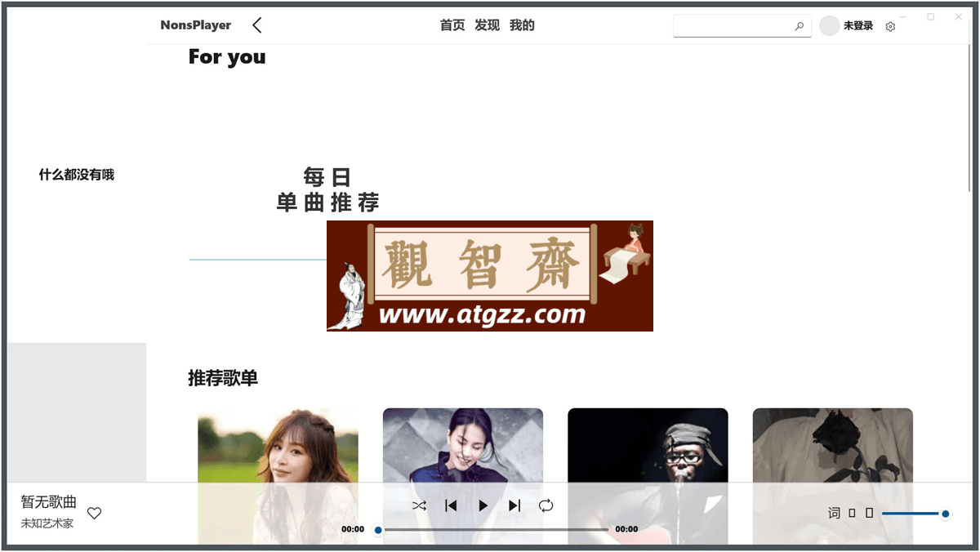The width and height of the screenshot is (980, 552).
Task: Open lyrics with the 词 button
Action: 834,513
